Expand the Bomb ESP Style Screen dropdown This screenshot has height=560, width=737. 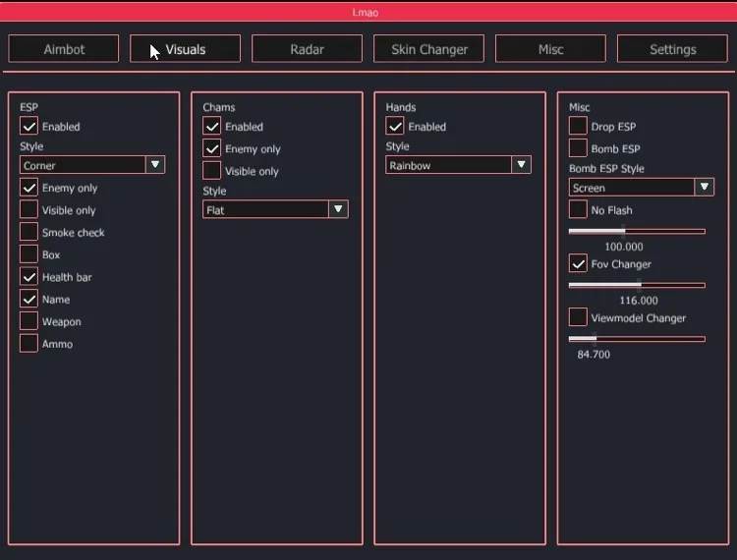pos(641,187)
